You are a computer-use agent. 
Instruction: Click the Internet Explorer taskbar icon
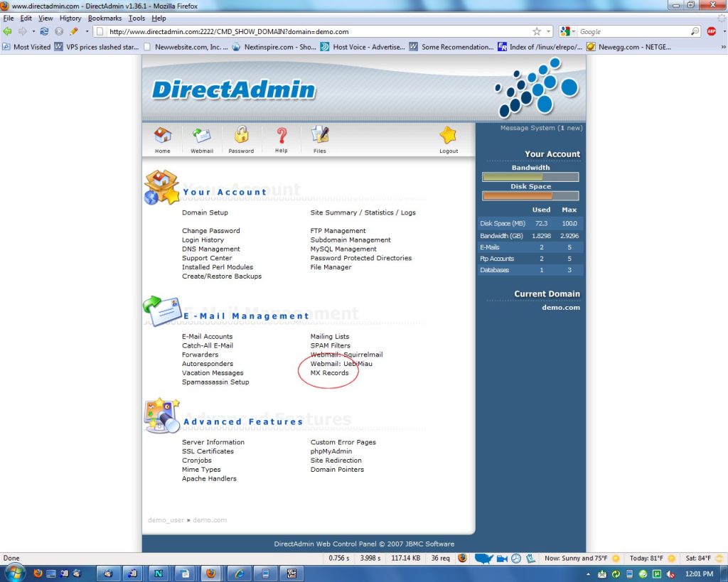(x=239, y=573)
